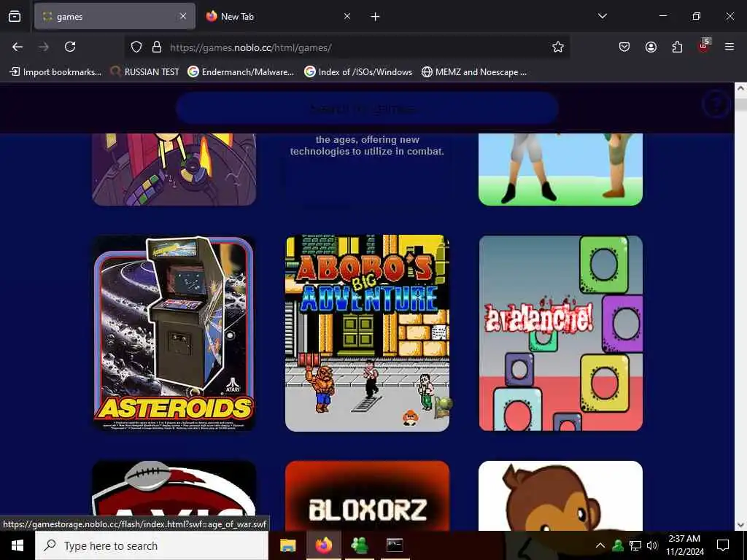The width and height of the screenshot is (747, 560).
Task: Click the Type here to search box
Action: pyautogui.click(x=152, y=545)
